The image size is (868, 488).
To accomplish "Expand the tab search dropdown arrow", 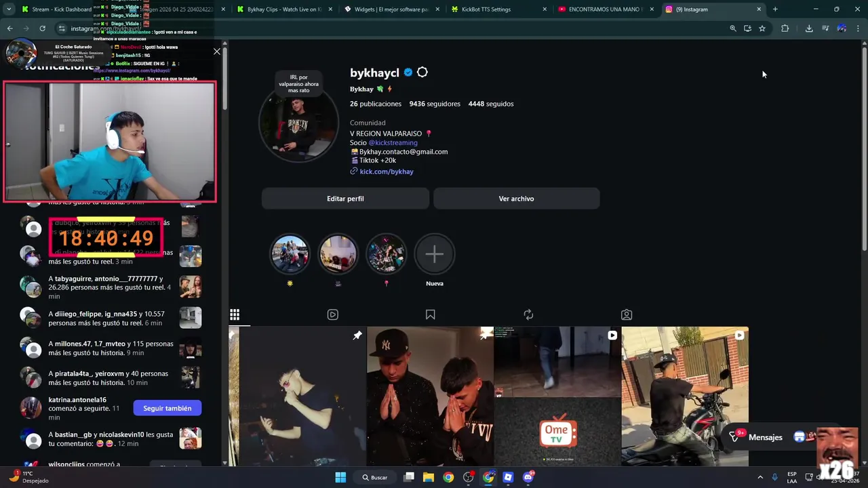I will 9,9.
